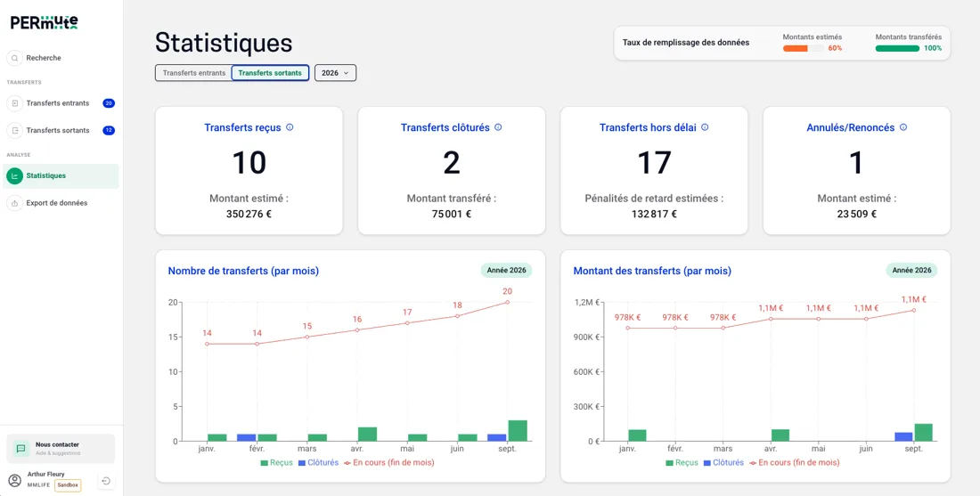Click the Transferts clôturés card title
980x496 pixels.
click(445, 127)
